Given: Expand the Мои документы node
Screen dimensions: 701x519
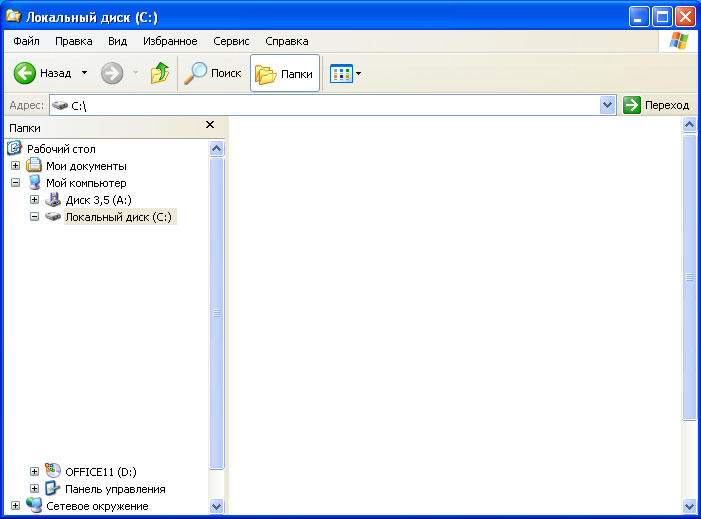Looking at the screenshot, I should click(x=15, y=166).
